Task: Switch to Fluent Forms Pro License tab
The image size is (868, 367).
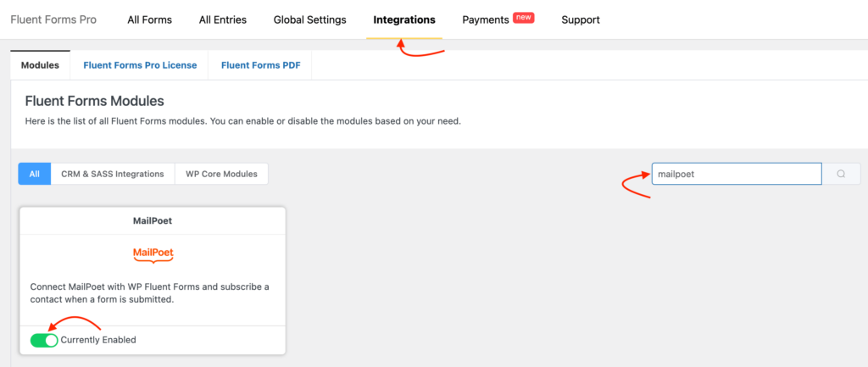Action: [140, 65]
